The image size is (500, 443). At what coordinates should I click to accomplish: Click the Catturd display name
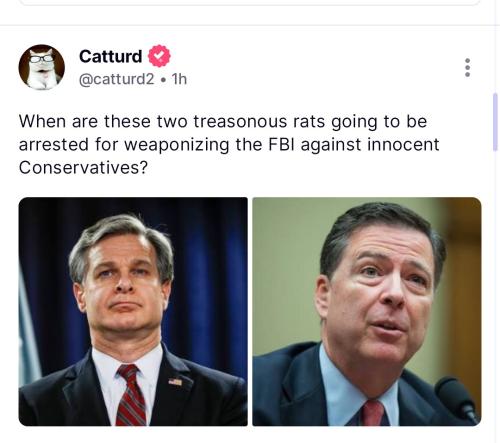pos(111,56)
